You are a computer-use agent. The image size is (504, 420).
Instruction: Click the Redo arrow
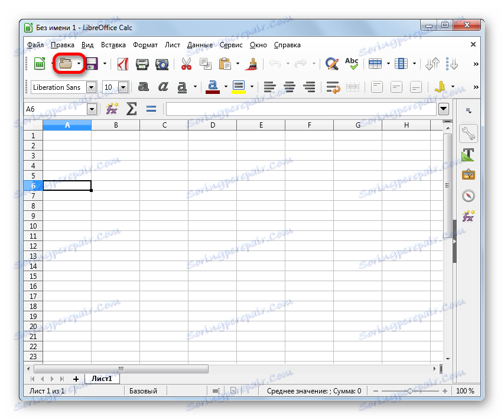[x=301, y=64]
